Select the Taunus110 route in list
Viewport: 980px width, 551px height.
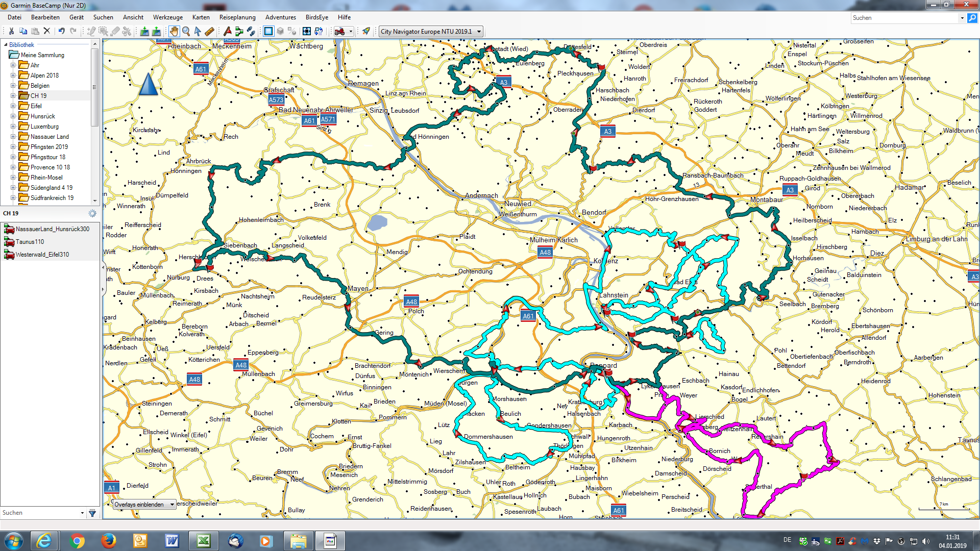tap(30, 242)
